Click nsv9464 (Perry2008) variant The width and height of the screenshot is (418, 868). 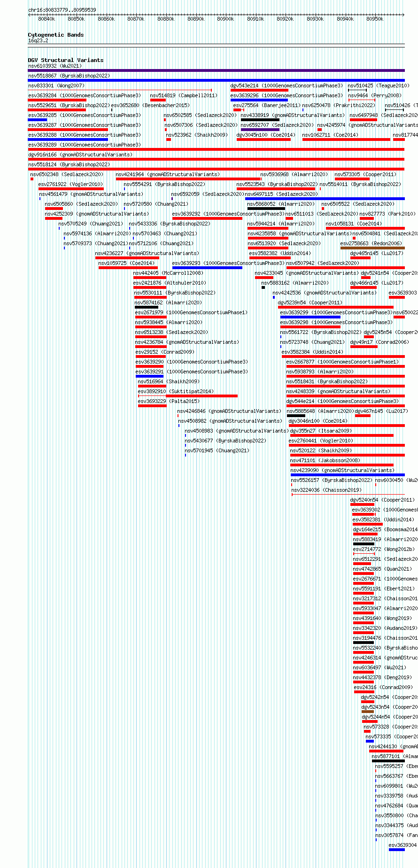[x=375, y=95]
